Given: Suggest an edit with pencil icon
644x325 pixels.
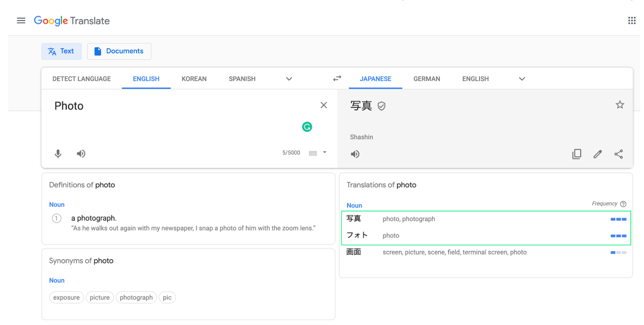Looking at the screenshot, I should coord(598,154).
